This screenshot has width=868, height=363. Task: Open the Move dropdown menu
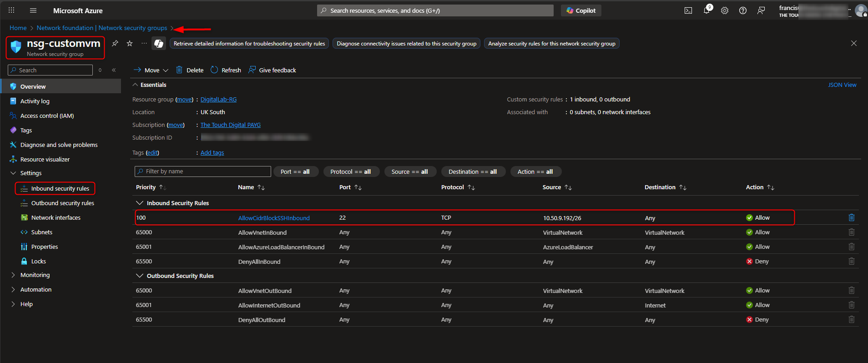pos(151,70)
